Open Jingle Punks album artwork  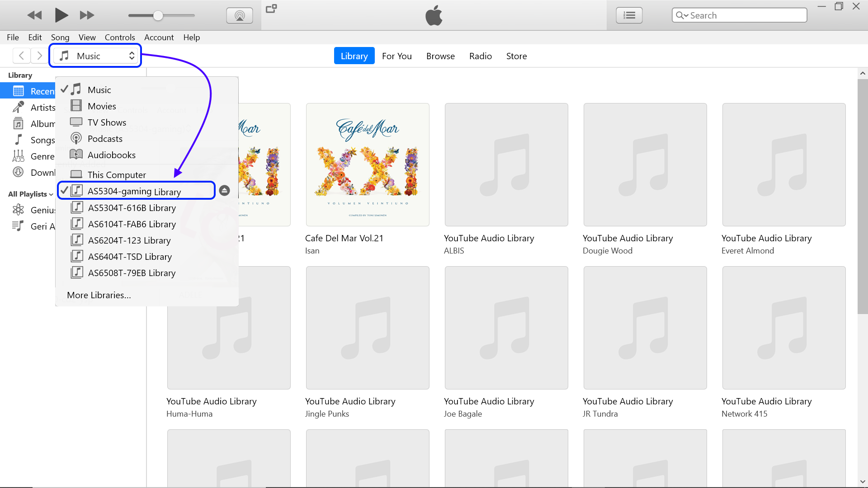368,328
